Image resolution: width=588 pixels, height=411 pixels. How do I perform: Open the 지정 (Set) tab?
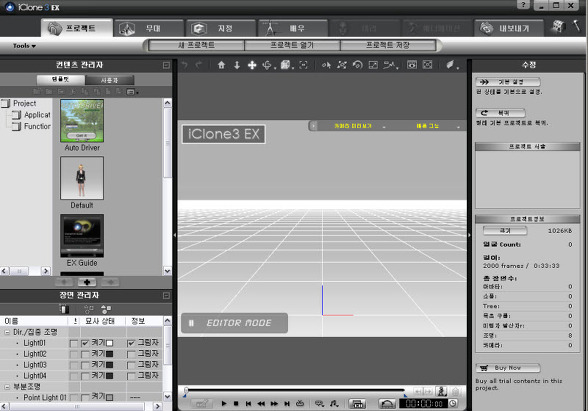[x=221, y=28]
